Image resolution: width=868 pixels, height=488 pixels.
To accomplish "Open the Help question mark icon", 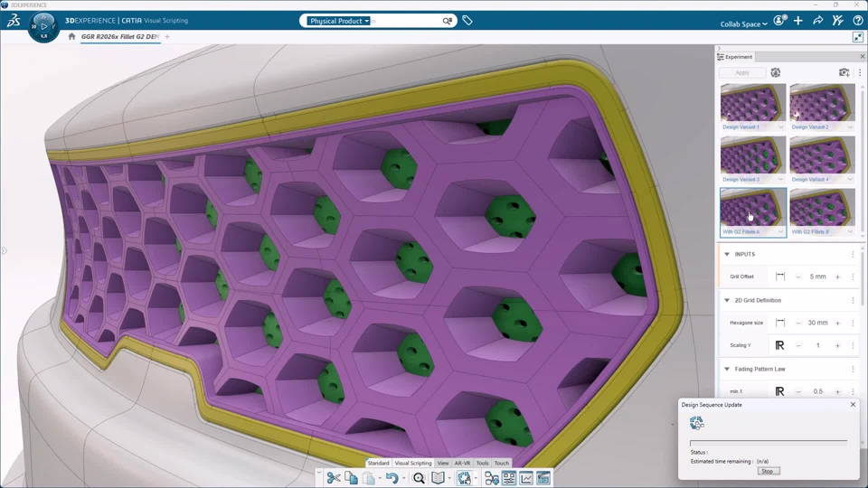I will point(857,21).
